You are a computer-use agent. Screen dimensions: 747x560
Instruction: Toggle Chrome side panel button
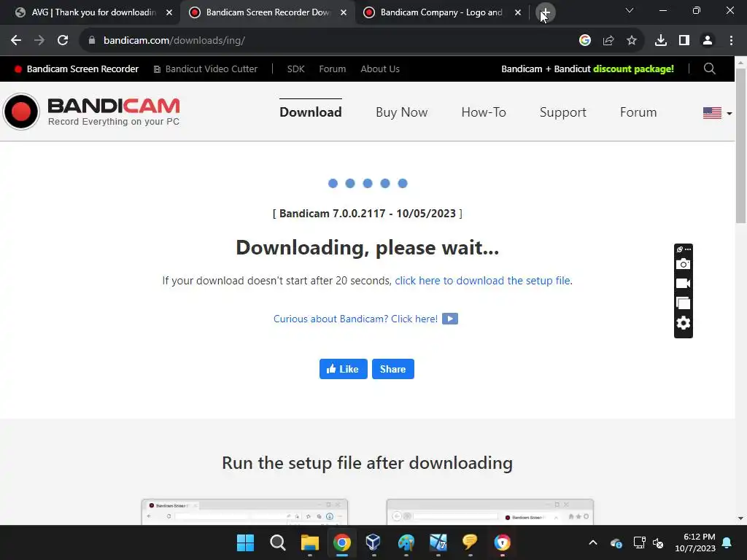coord(684,41)
